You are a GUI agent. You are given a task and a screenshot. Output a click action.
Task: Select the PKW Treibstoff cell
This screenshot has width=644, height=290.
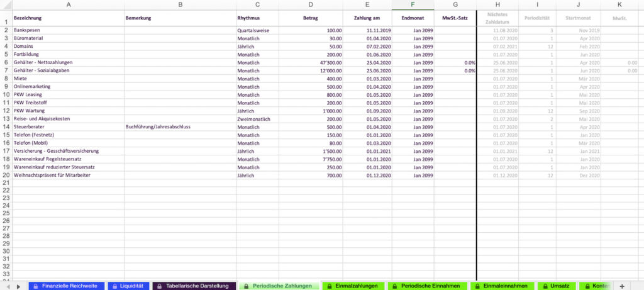click(68, 103)
